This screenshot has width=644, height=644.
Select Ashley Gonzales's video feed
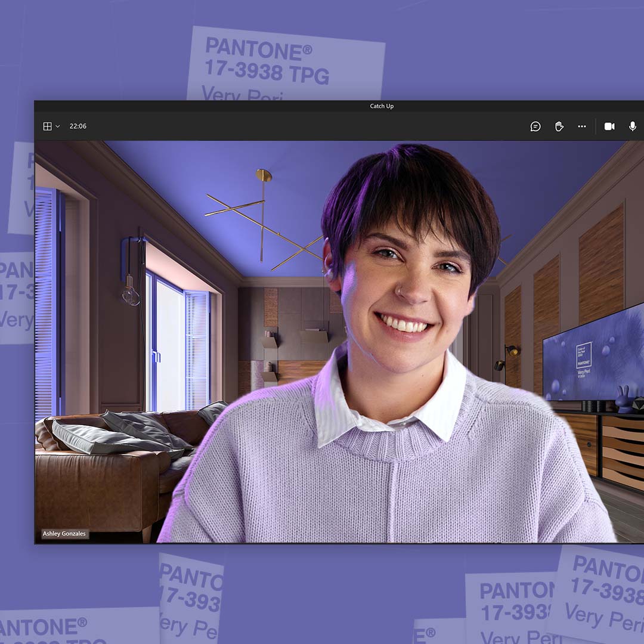point(339,342)
